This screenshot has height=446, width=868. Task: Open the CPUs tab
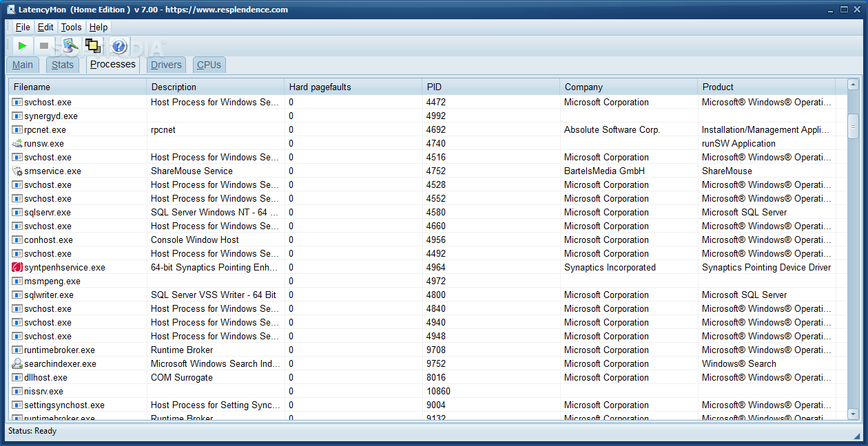pos(209,65)
